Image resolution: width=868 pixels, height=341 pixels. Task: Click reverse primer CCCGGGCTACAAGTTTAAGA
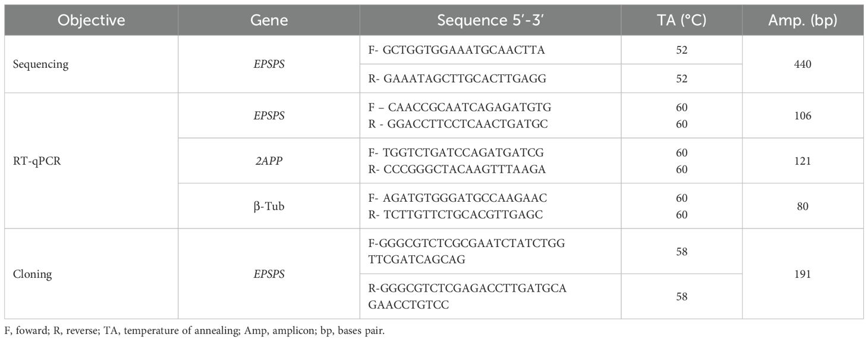(457, 169)
